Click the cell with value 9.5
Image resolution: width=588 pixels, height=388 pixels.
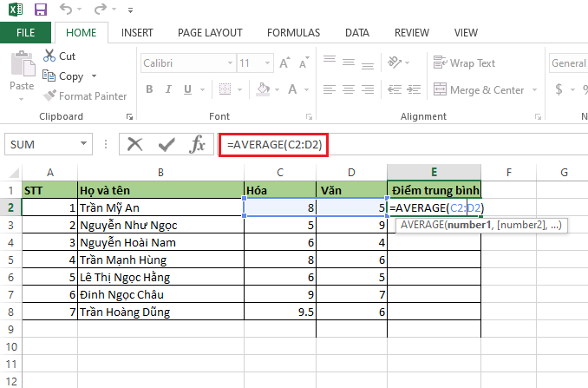click(280, 312)
